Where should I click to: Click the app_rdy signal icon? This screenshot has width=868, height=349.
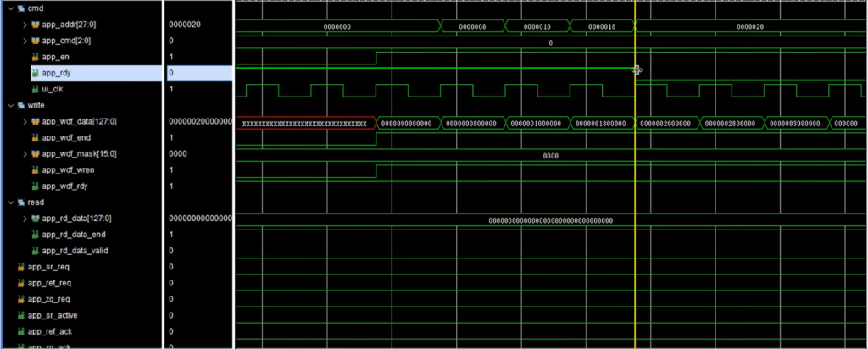[36, 73]
